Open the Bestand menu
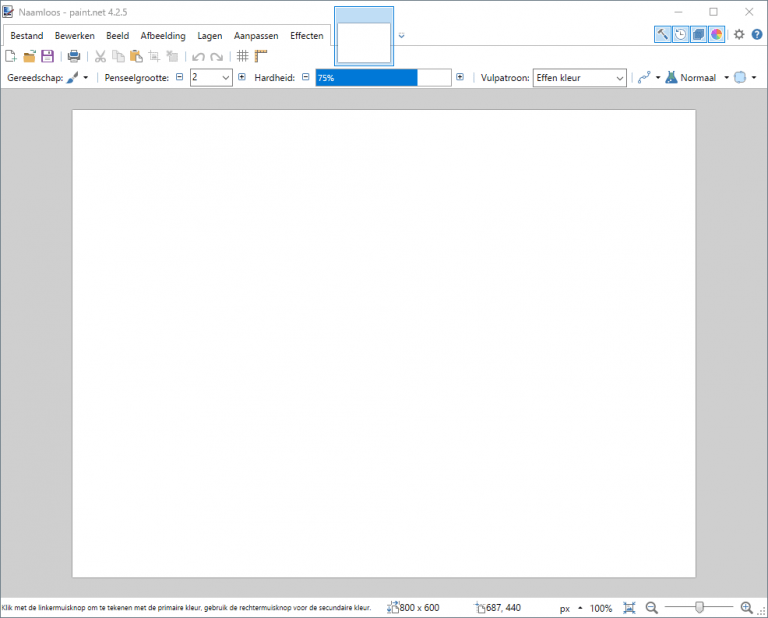Image resolution: width=768 pixels, height=618 pixels. click(27, 36)
